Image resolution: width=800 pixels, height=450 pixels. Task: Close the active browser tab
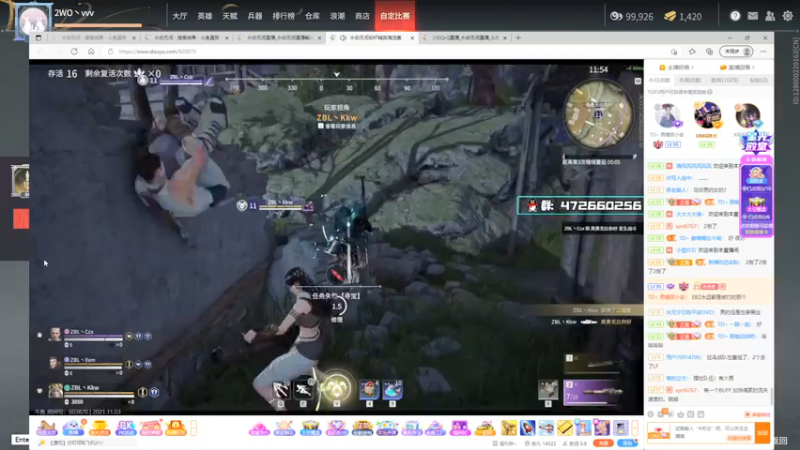point(412,38)
